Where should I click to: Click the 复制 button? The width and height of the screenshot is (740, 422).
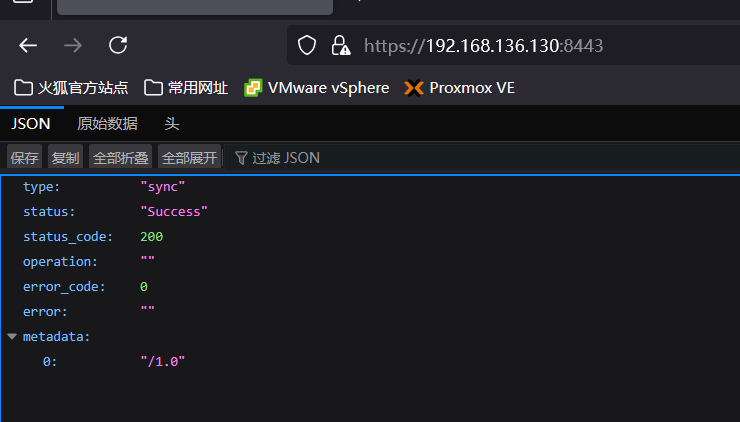65,158
